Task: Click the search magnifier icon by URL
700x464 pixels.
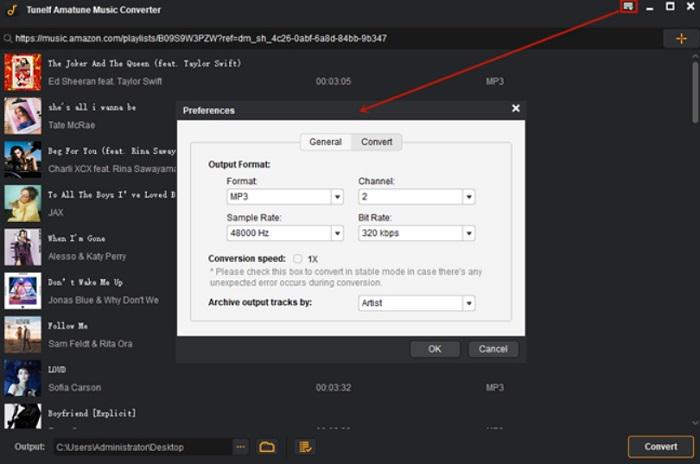Action: click(8, 39)
